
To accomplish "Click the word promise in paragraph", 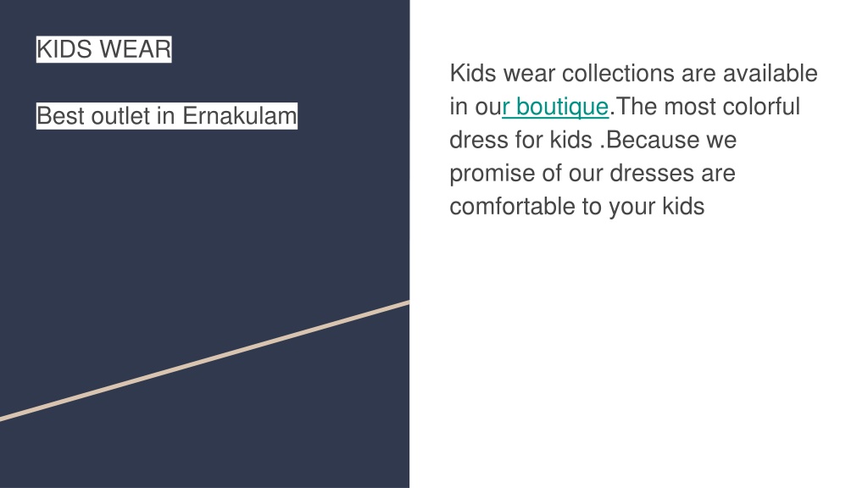I will click(x=492, y=175).
